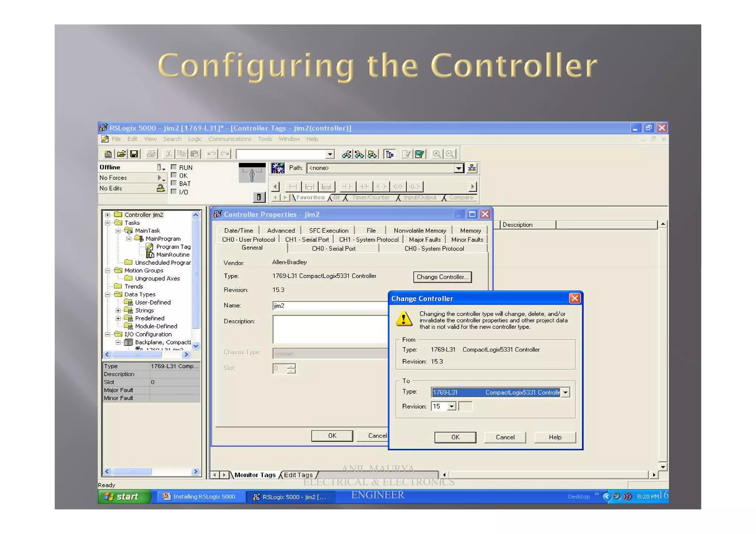Click the New project document icon
This screenshot has height=534, width=756.
point(108,154)
